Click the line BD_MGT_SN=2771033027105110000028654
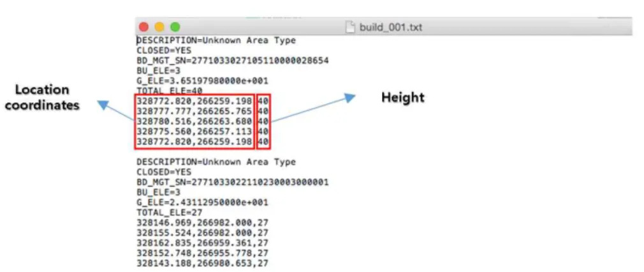This screenshot has height=272, width=644. tap(233, 61)
